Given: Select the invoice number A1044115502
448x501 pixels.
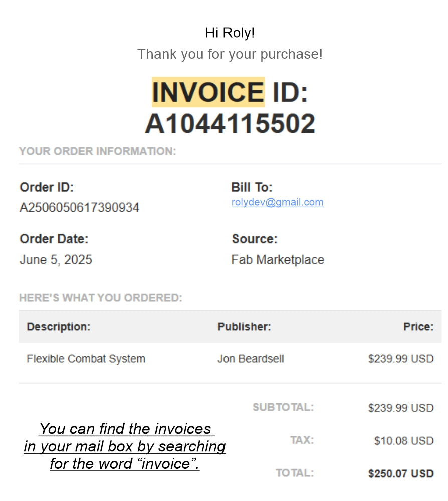Looking at the screenshot, I should pos(230,124).
